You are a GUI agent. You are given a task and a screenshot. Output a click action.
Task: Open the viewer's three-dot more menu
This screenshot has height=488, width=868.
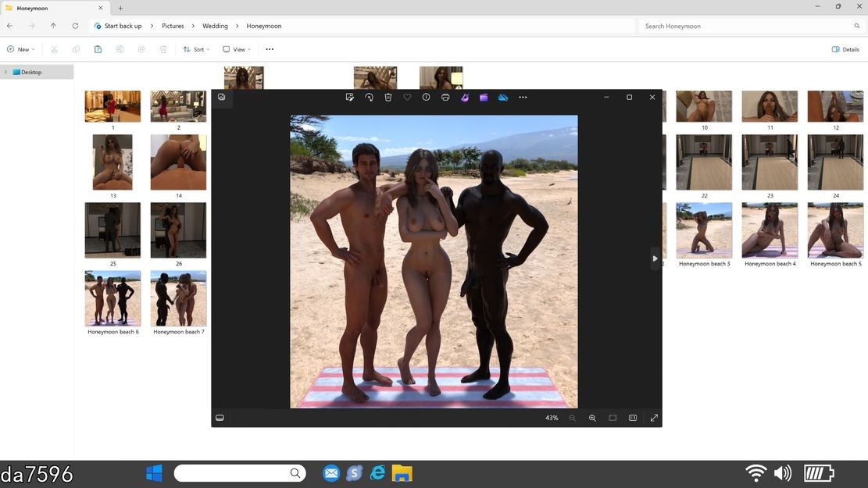[x=523, y=98]
